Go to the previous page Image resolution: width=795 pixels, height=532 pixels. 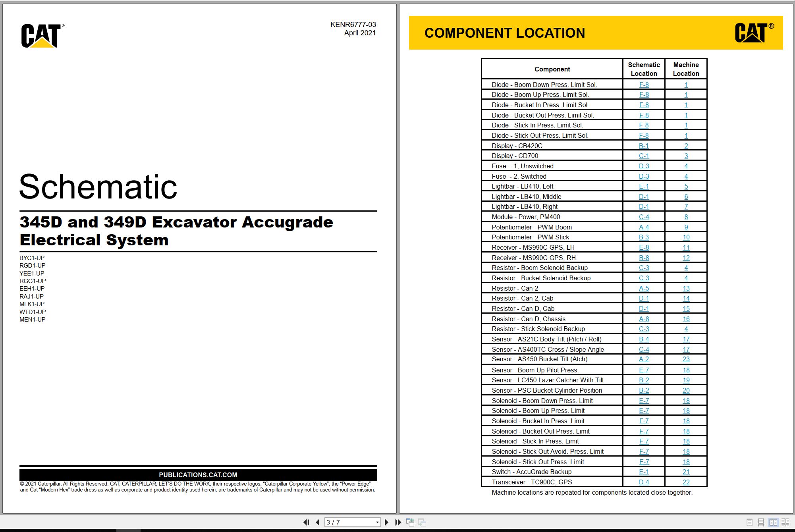pos(318,522)
